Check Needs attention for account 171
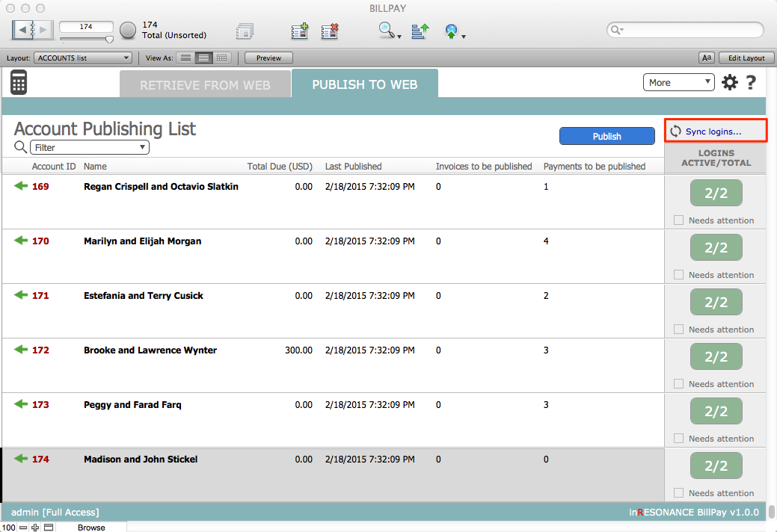Image resolution: width=777 pixels, height=532 pixels. pos(679,330)
